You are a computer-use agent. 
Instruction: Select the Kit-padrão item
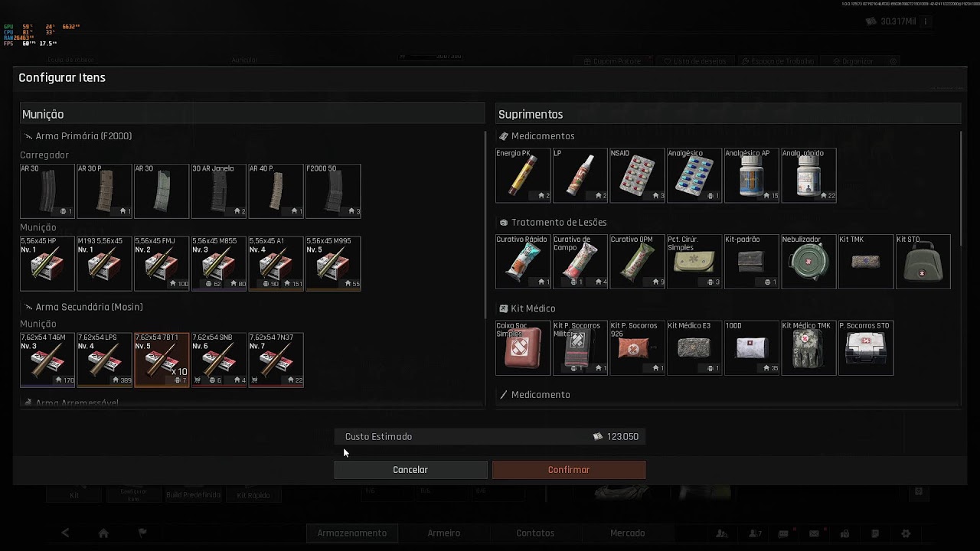(x=752, y=262)
